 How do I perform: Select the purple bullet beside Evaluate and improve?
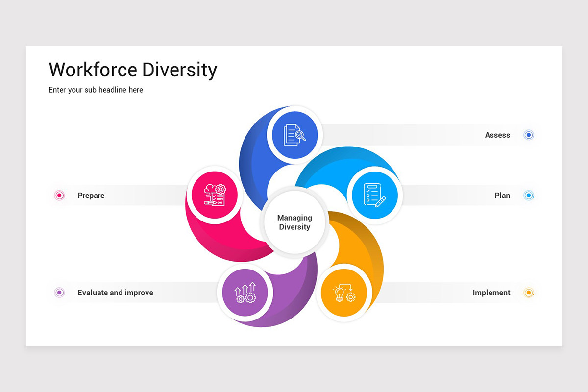point(59,293)
